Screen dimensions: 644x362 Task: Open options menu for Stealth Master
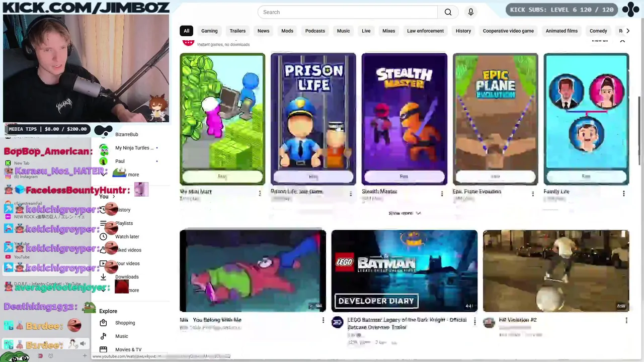coord(442,194)
